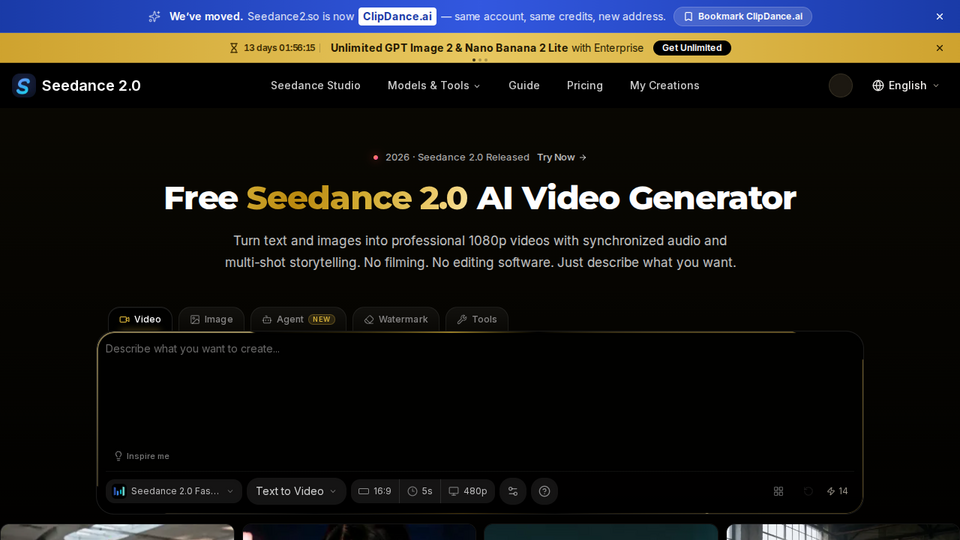Viewport: 960px width, 540px height.
Task: Open the third teal sample thumbnail
Action: 601,532
